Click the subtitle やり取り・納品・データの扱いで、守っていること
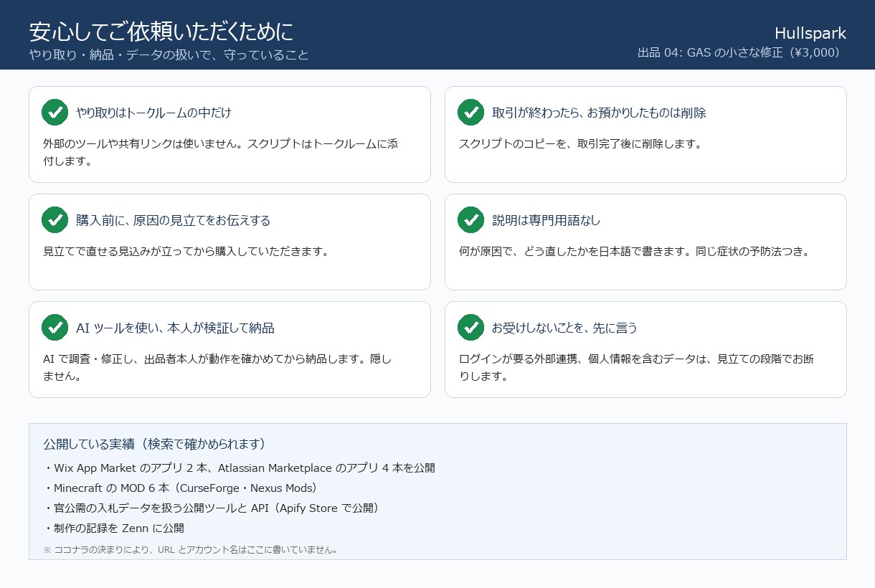This screenshot has height=588, width=875. coord(169,54)
